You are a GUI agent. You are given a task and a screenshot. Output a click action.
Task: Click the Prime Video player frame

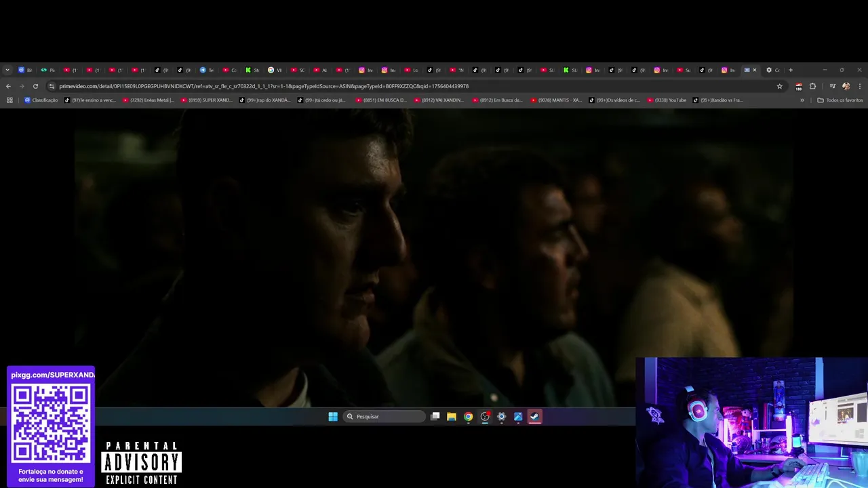[x=434, y=258]
